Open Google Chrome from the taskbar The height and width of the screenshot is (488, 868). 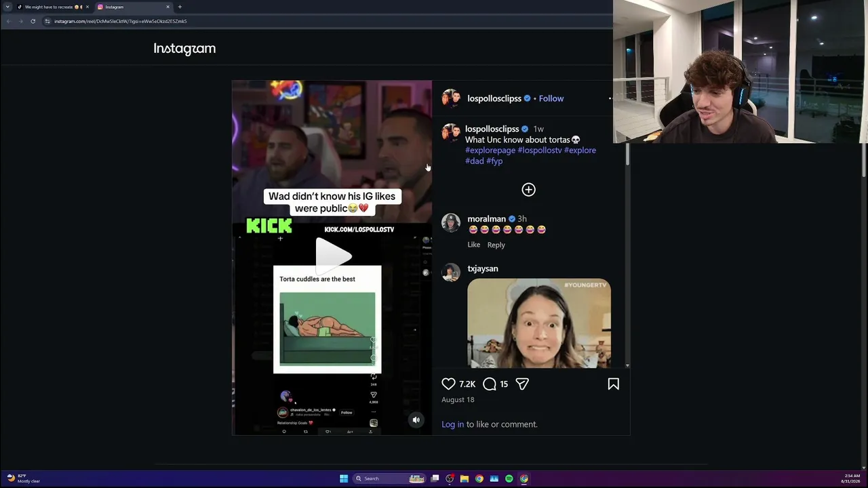pyautogui.click(x=479, y=479)
